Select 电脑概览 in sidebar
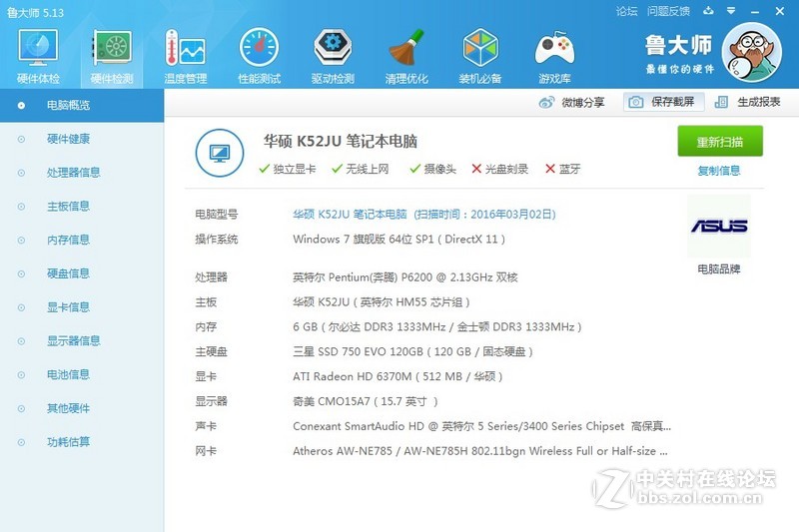Image resolution: width=799 pixels, height=532 pixels. (82, 106)
